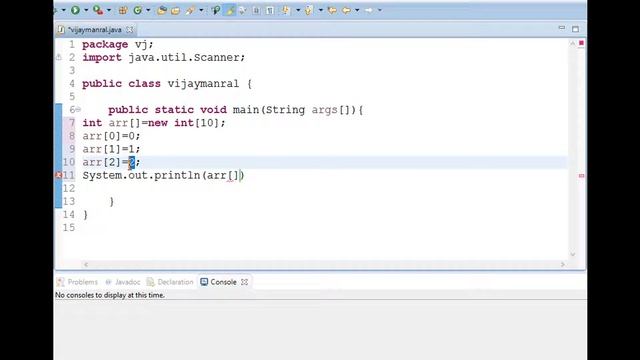Click the 'arr[1]=1;' line
Screen dimensions: 640x360
tap(111, 149)
